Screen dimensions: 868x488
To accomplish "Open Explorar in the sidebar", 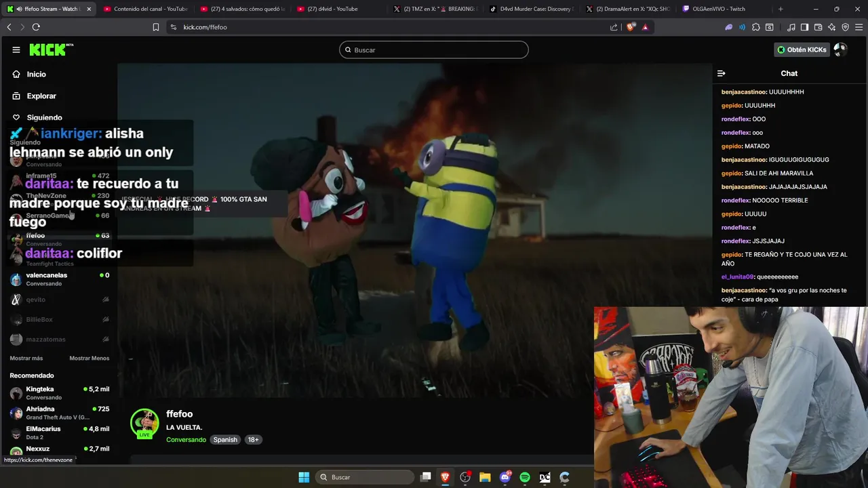I will tap(41, 96).
